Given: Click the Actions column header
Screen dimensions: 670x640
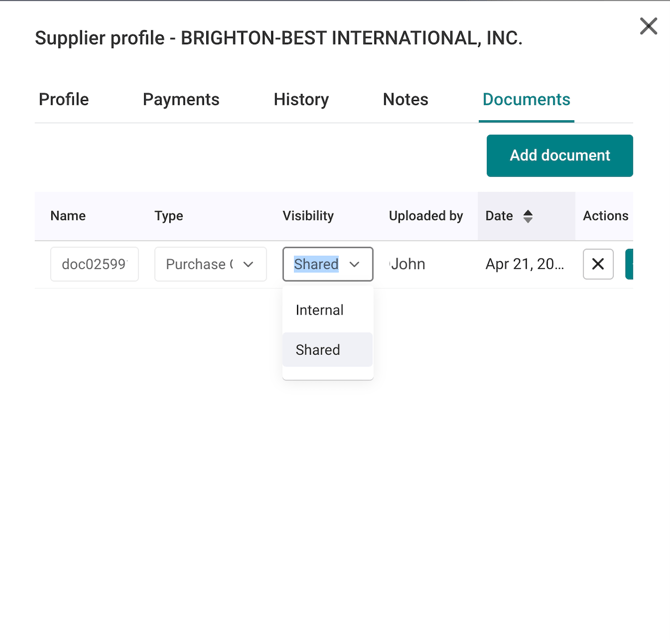Looking at the screenshot, I should (x=605, y=216).
